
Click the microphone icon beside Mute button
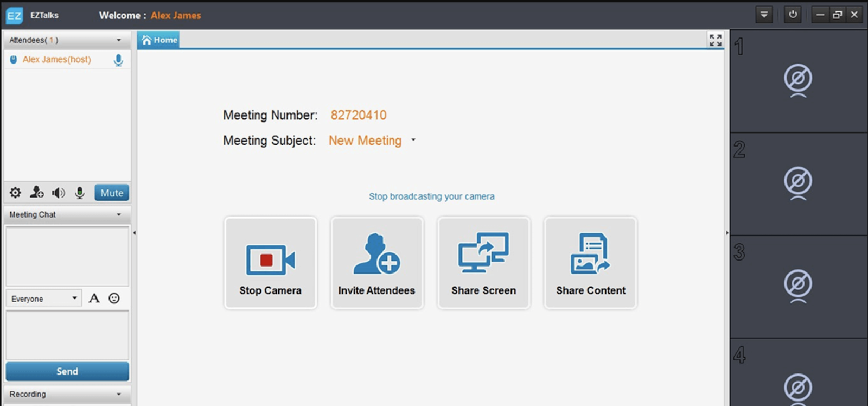coord(80,193)
